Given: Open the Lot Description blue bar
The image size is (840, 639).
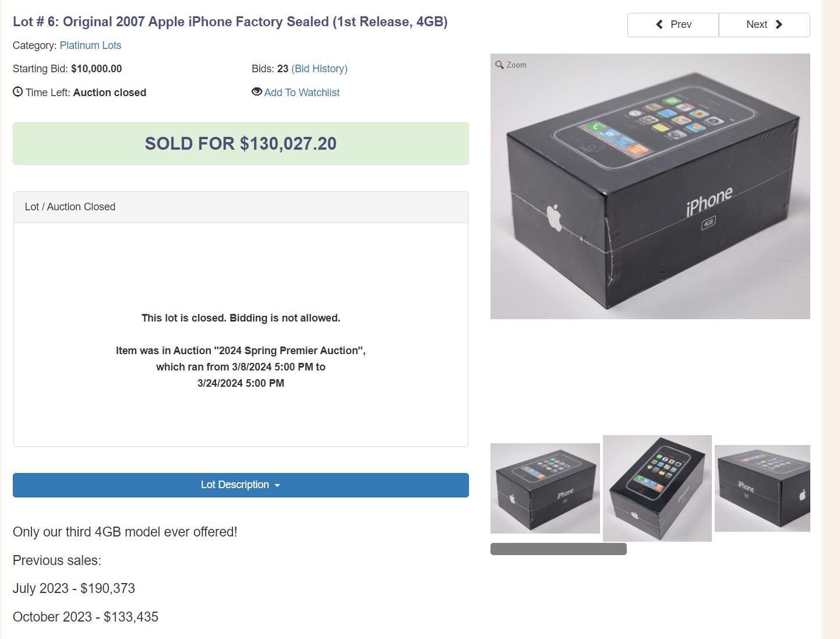Looking at the screenshot, I should (241, 485).
